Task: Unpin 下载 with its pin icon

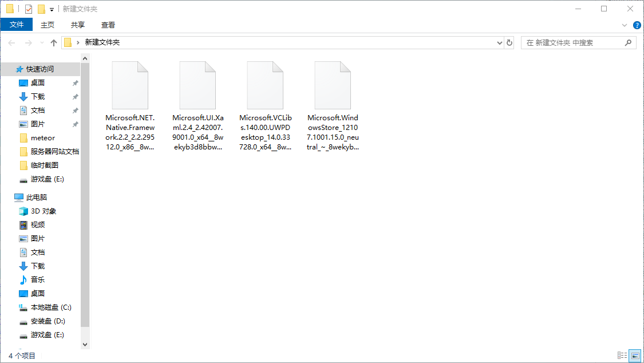Action: click(75, 97)
